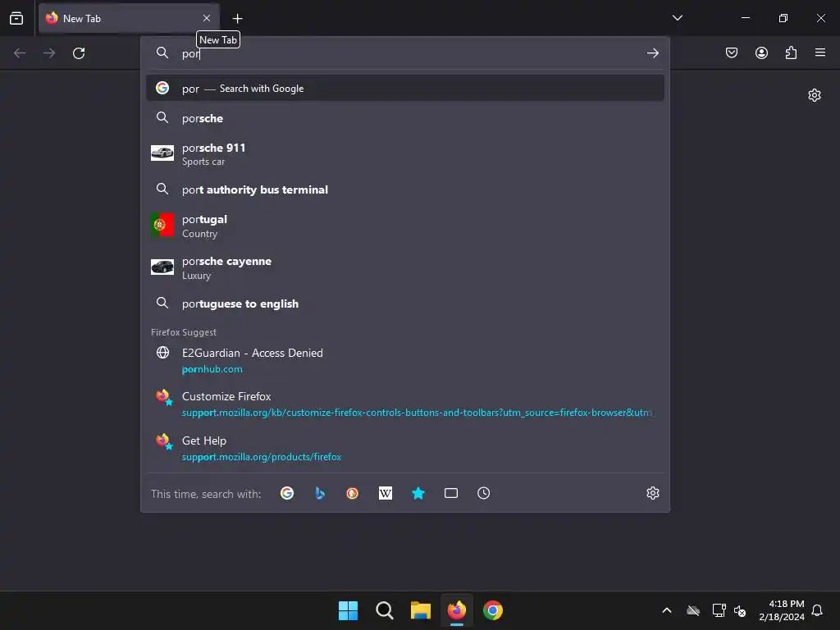
Task: Search in Bookmarks star icon
Action: 418,493
